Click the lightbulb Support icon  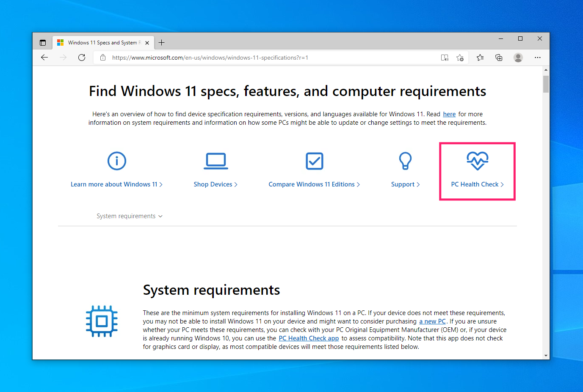[406, 161]
